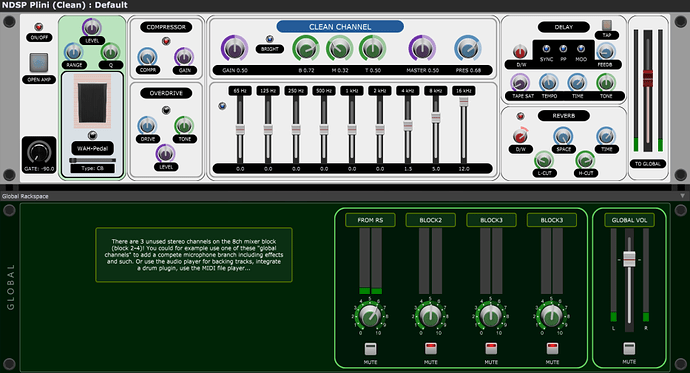Click the reverb SPACE knob
This screenshot has height=373, width=690.
pyautogui.click(x=563, y=136)
